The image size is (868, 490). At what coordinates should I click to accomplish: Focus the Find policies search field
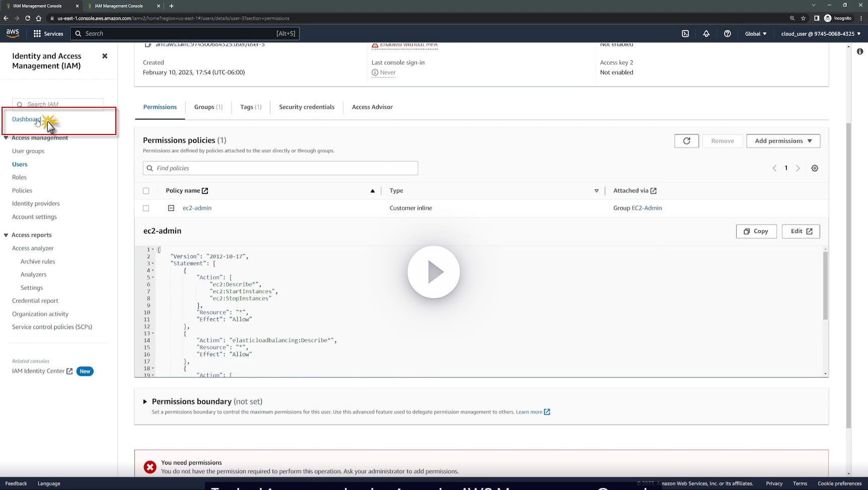280,168
